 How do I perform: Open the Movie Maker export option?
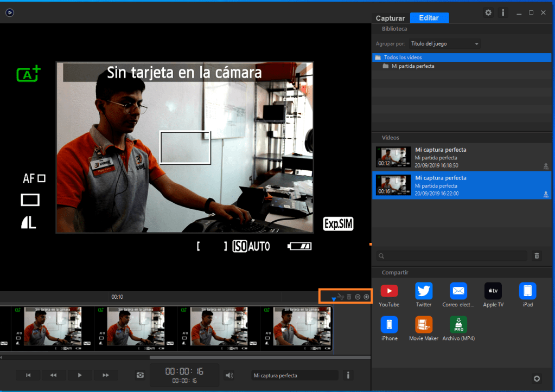(424, 325)
